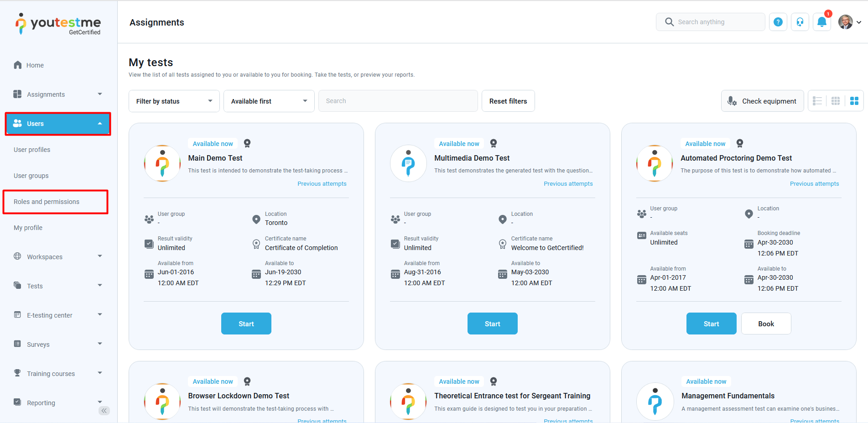Open the Filter by status dropdown
The height and width of the screenshot is (423, 868).
click(174, 101)
